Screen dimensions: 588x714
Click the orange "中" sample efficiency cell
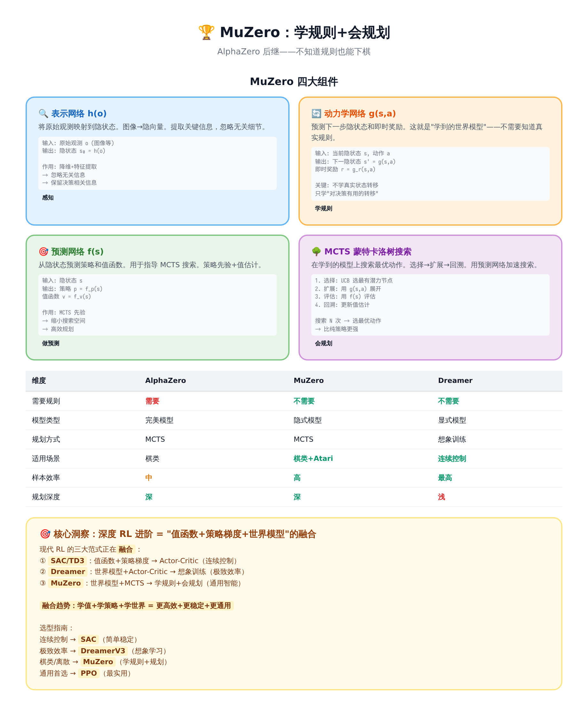(149, 478)
